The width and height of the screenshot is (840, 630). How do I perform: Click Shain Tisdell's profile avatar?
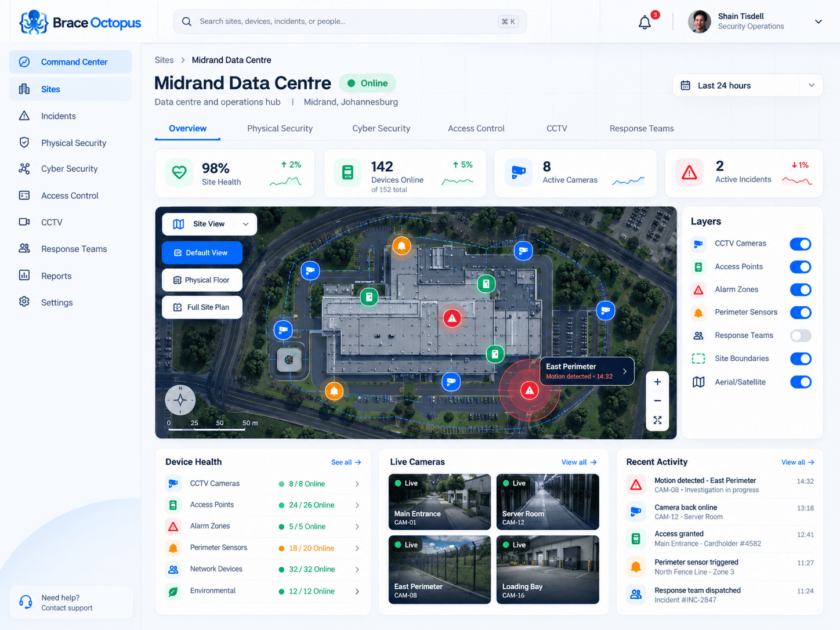[699, 21]
